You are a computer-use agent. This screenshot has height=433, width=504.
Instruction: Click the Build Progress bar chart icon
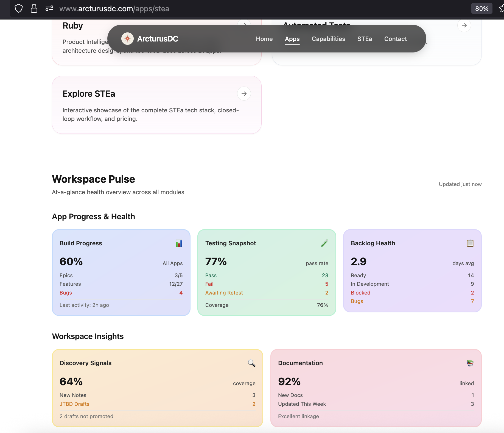pyautogui.click(x=179, y=243)
